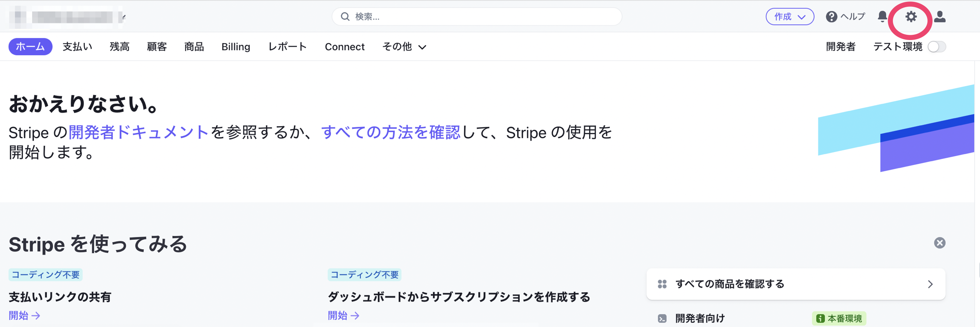Expand the その他 navigation menu
This screenshot has height=327, width=980.
404,46
